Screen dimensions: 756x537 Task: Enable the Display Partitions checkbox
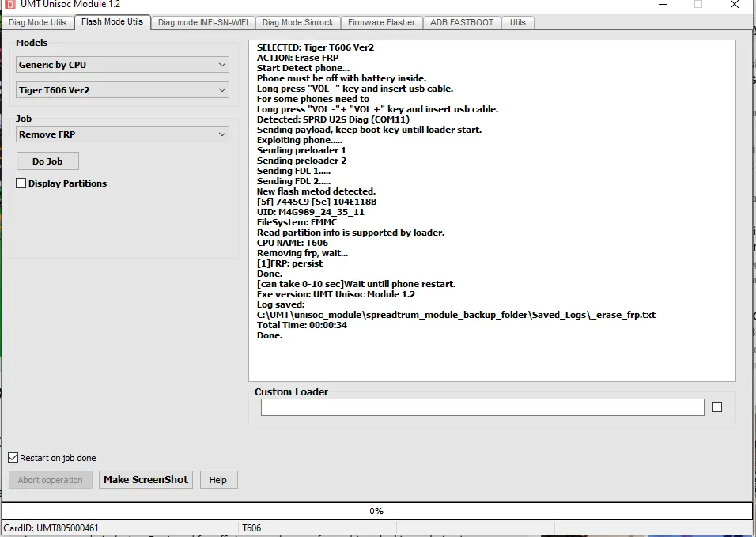pyautogui.click(x=21, y=183)
